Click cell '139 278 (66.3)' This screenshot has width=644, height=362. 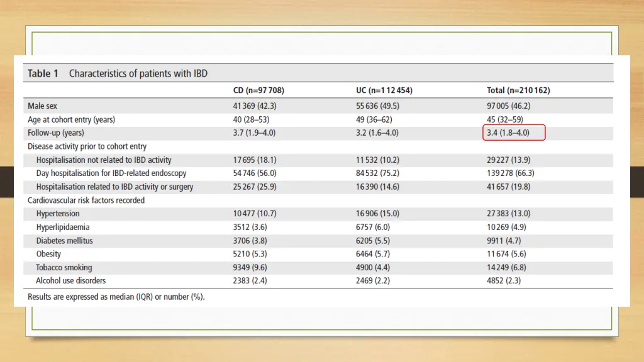click(511, 173)
